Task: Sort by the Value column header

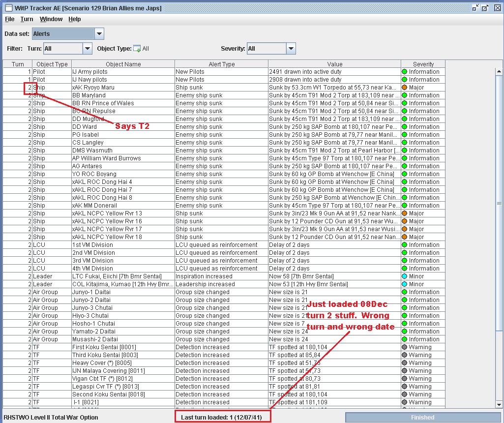Action: tap(335, 64)
